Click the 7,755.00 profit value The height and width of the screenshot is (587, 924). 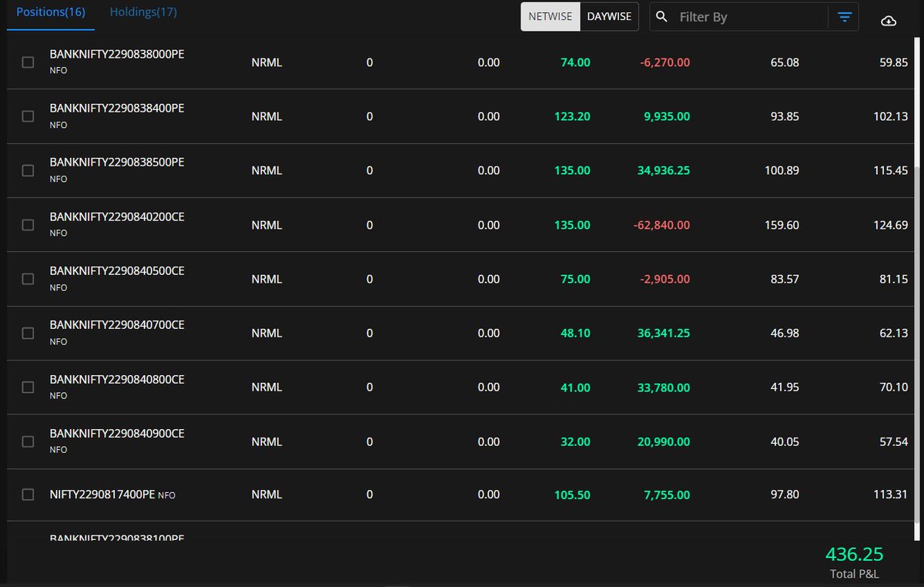coord(667,495)
